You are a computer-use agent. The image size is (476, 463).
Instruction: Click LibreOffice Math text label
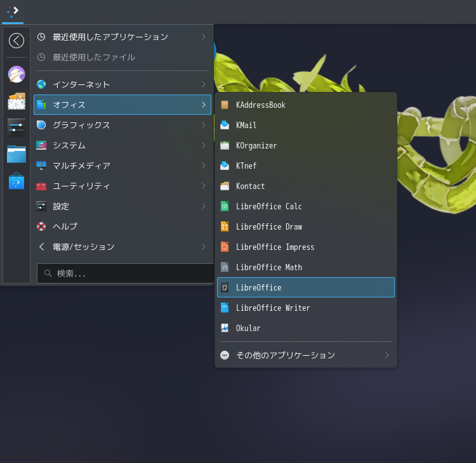point(269,267)
